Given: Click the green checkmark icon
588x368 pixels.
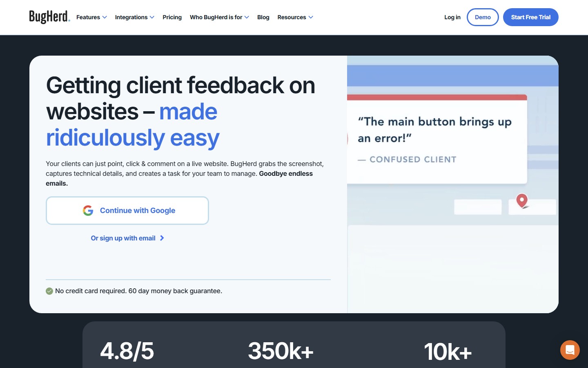Looking at the screenshot, I should click(x=49, y=291).
